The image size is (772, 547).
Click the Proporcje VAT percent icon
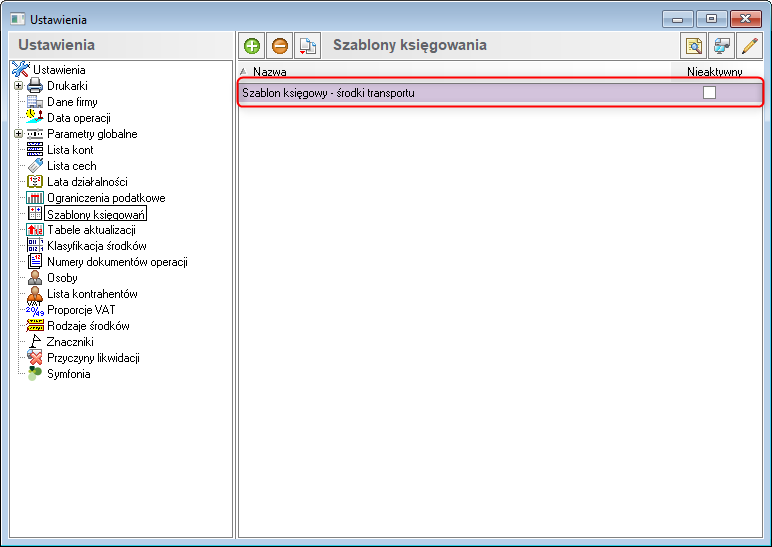(x=35, y=310)
